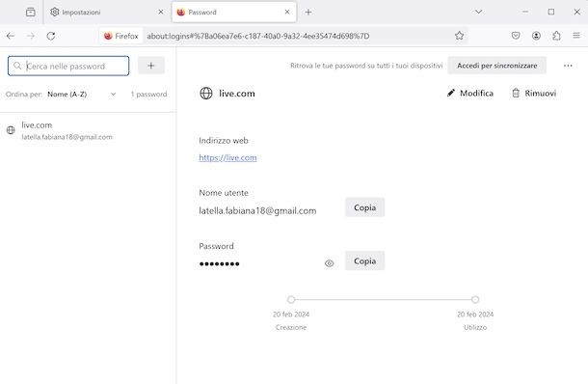Click the magnifier icon in search box

17,66
